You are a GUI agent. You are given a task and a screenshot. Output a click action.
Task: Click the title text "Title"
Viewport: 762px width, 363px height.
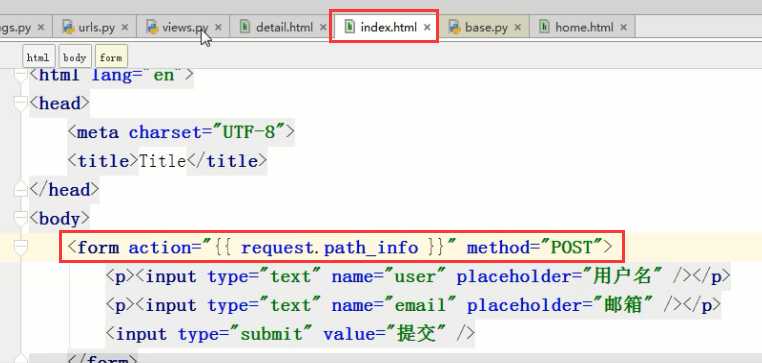(x=163, y=161)
